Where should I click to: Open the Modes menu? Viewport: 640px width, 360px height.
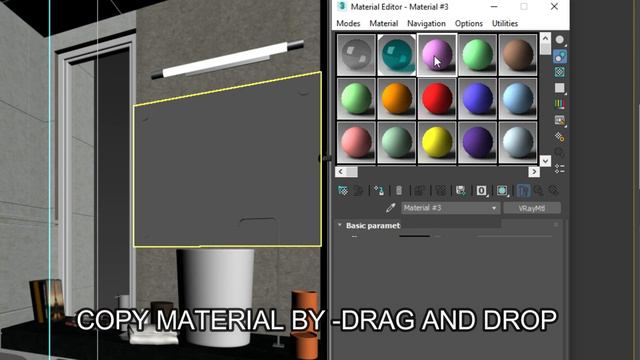pyautogui.click(x=348, y=24)
